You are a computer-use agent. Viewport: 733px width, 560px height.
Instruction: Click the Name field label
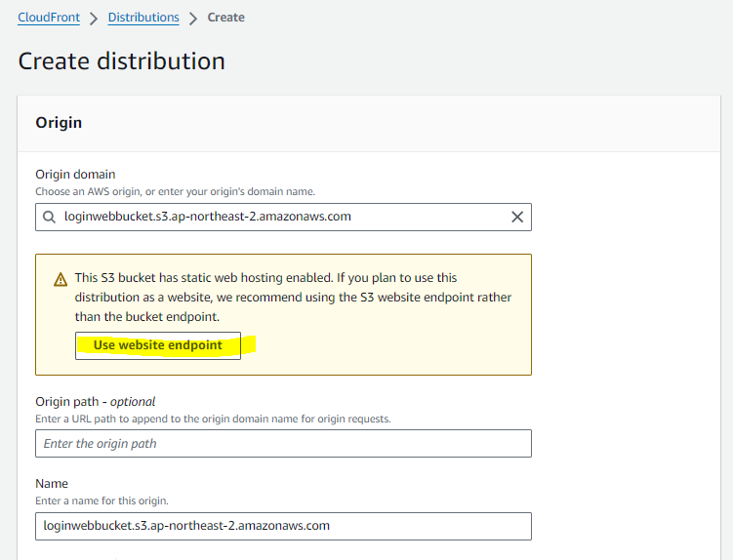click(52, 483)
